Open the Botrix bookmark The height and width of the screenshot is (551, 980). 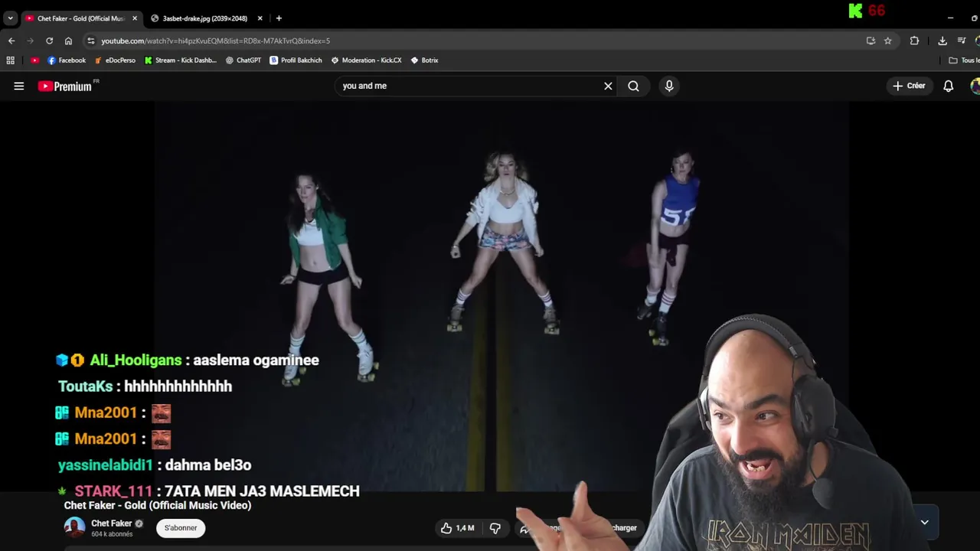click(424, 60)
